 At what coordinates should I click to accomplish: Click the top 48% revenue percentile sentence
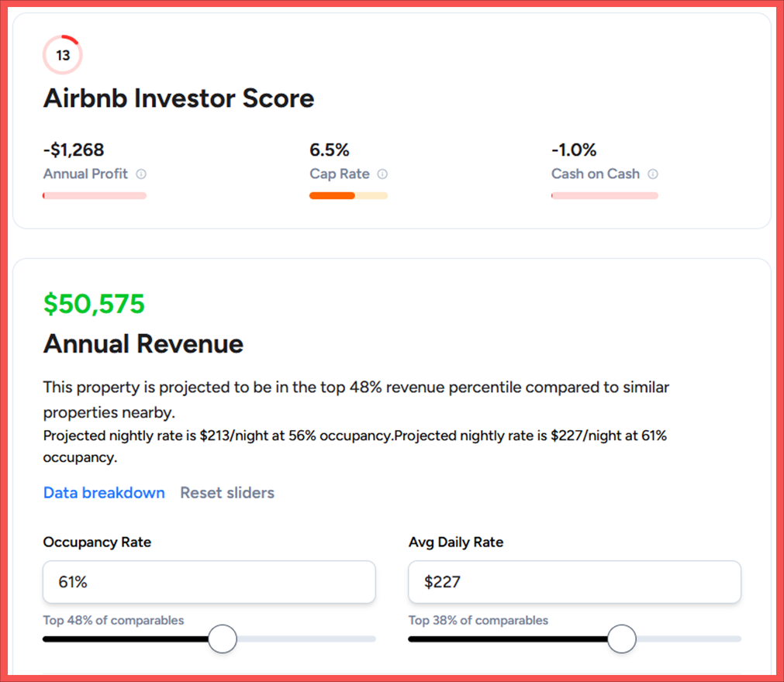tap(356, 399)
